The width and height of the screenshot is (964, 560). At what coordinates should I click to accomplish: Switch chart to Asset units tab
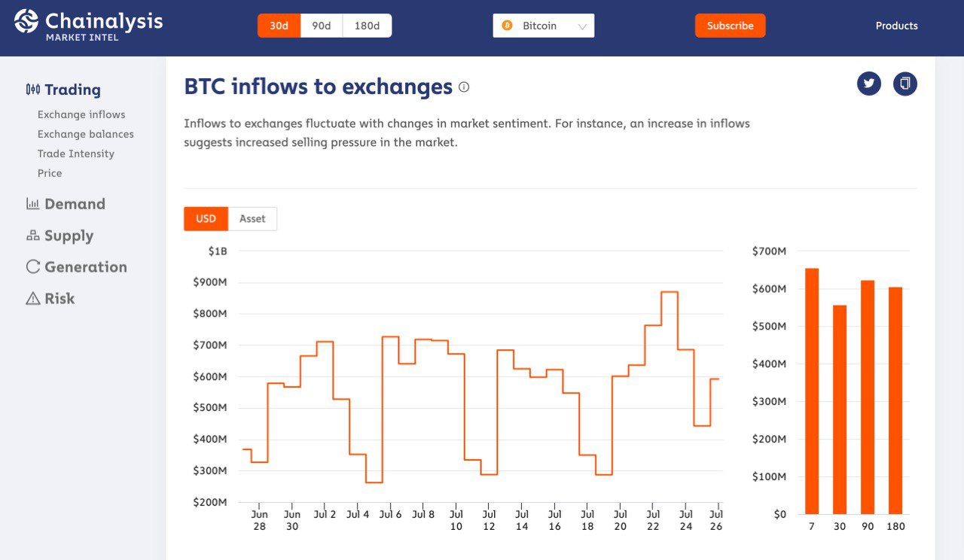pyautogui.click(x=252, y=219)
